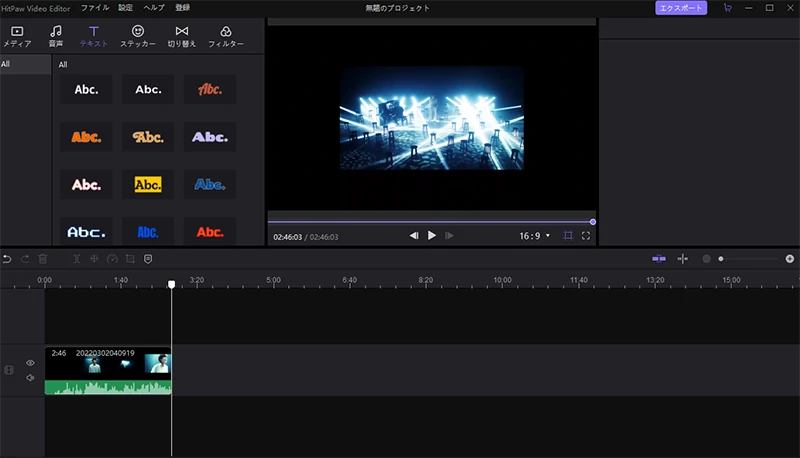Enter fullscreen preview mode
This screenshot has width=800, height=458.
[x=586, y=236]
